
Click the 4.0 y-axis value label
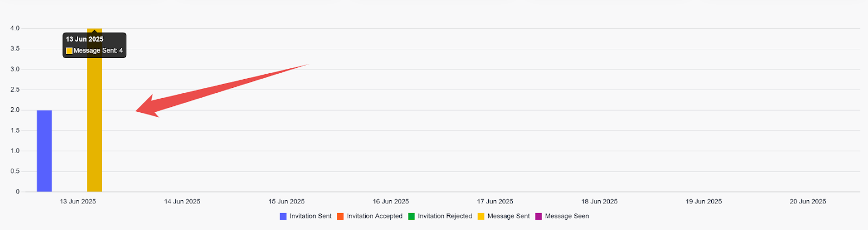pyautogui.click(x=15, y=28)
